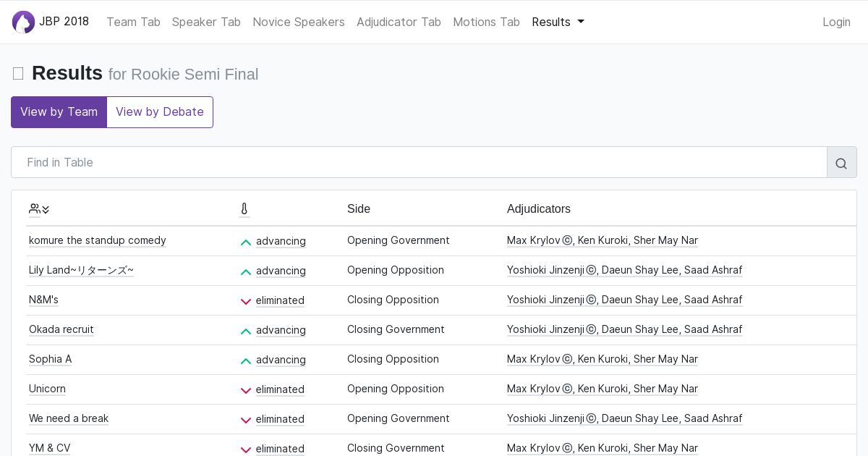Sort table by Adjudicators column
The width and height of the screenshot is (868, 456).
pyautogui.click(x=539, y=209)
